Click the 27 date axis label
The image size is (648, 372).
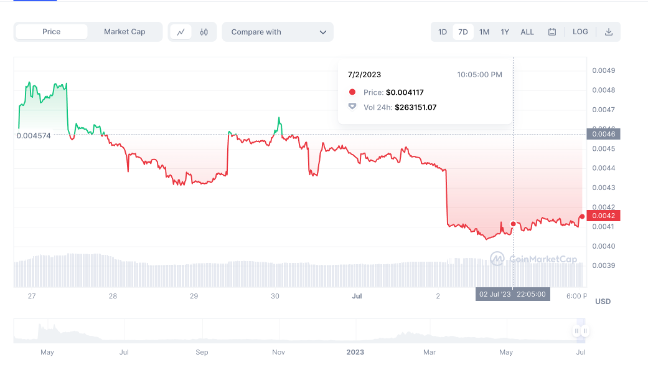[32, 296]
